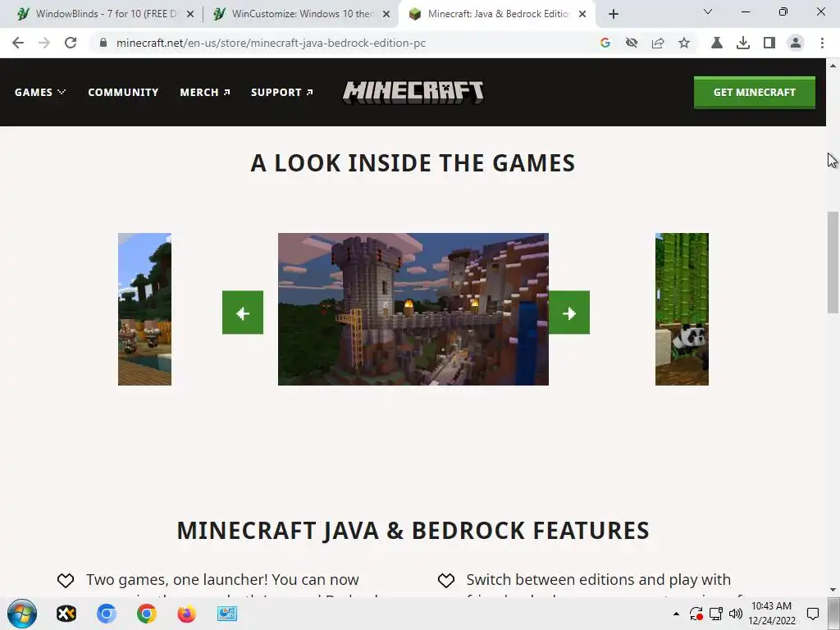Open the Support external link
The width and height of the screenshot is (840, 630).
(282, 92)
